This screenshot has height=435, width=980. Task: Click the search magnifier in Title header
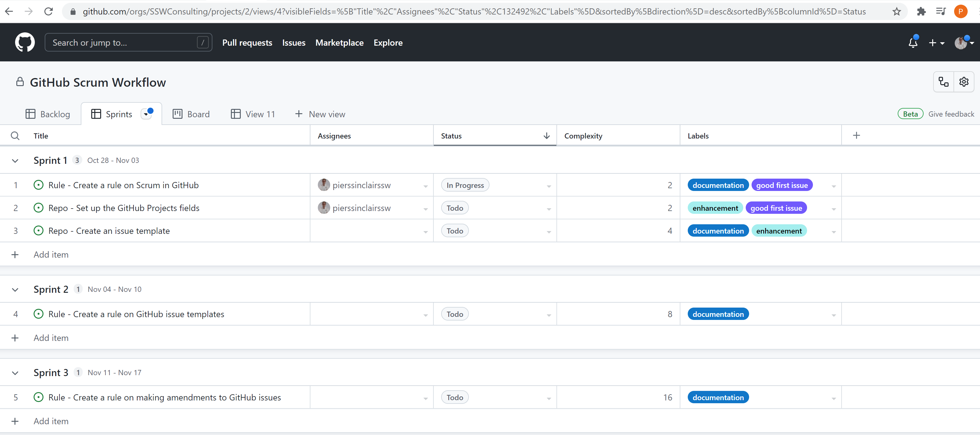click(15, 136)
